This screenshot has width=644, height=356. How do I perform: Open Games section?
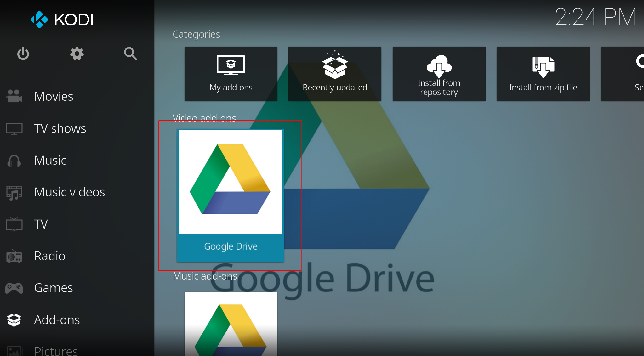pyautogui.click(x=53, y=288)
